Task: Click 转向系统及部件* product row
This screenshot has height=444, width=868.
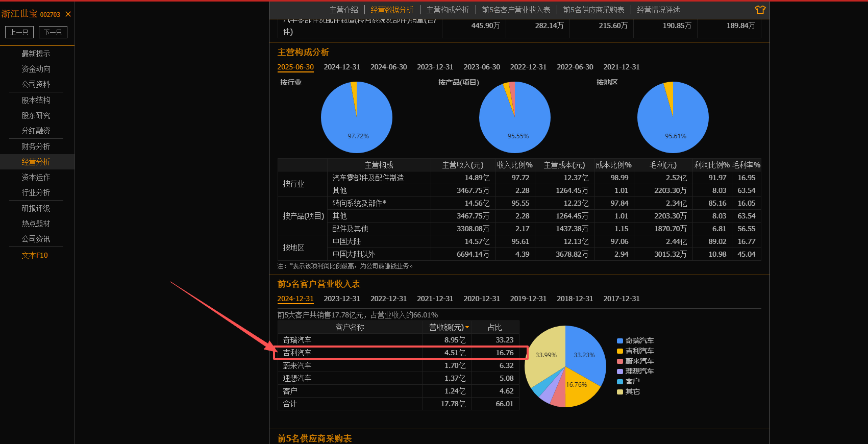Action: click(x=544, y=203)
